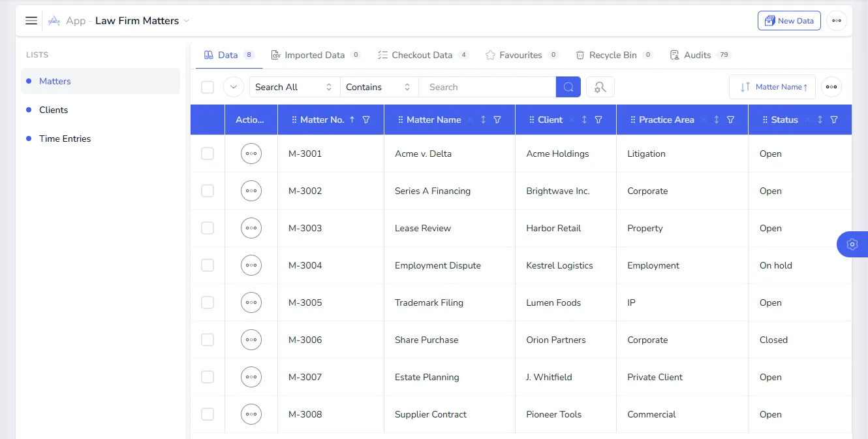This screenshot has width=868, height=439.
Task: Open the Audits tab
Action: 700,55
